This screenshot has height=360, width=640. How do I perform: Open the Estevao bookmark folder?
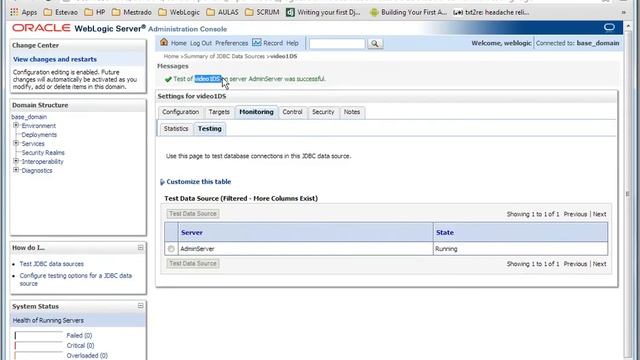tap(60, 12)
